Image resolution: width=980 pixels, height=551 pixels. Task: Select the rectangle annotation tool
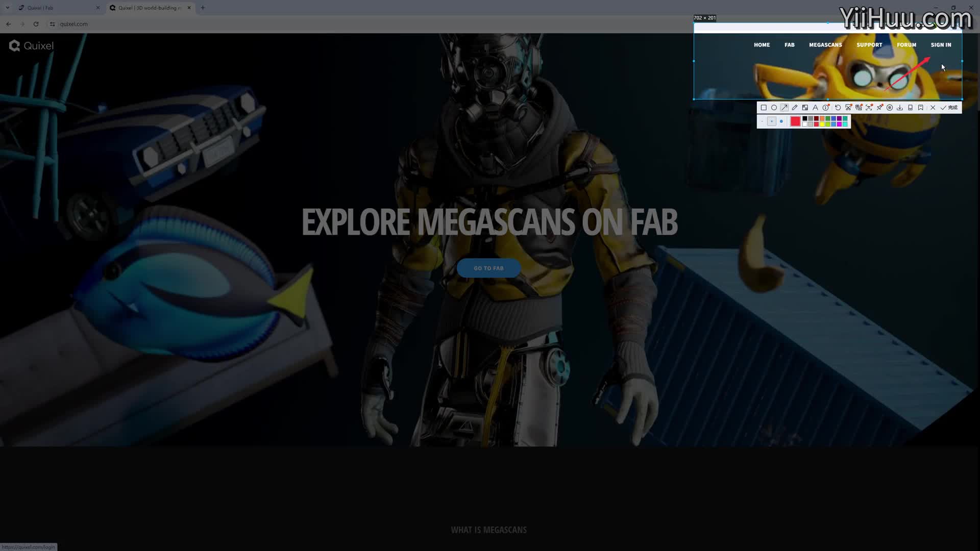point(764,108)
